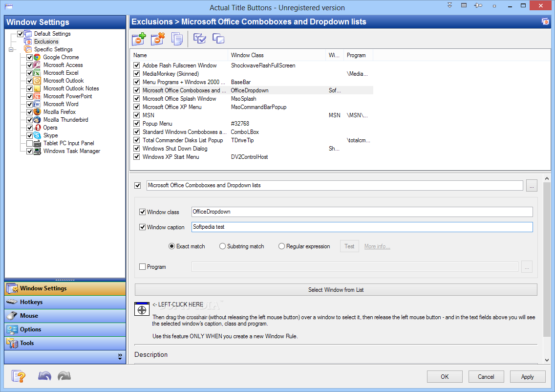Add a new exclusion item
This screenshot has width=555, height=392.
pos(139,39)
